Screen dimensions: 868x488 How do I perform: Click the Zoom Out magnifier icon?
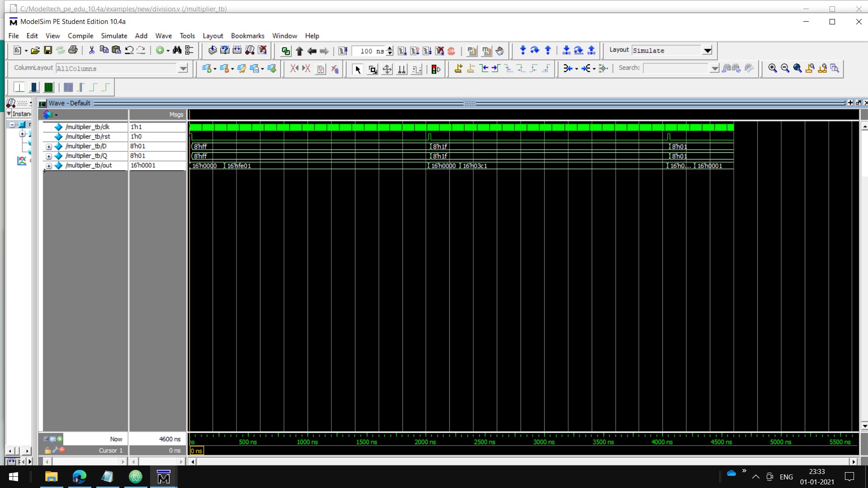785,68
